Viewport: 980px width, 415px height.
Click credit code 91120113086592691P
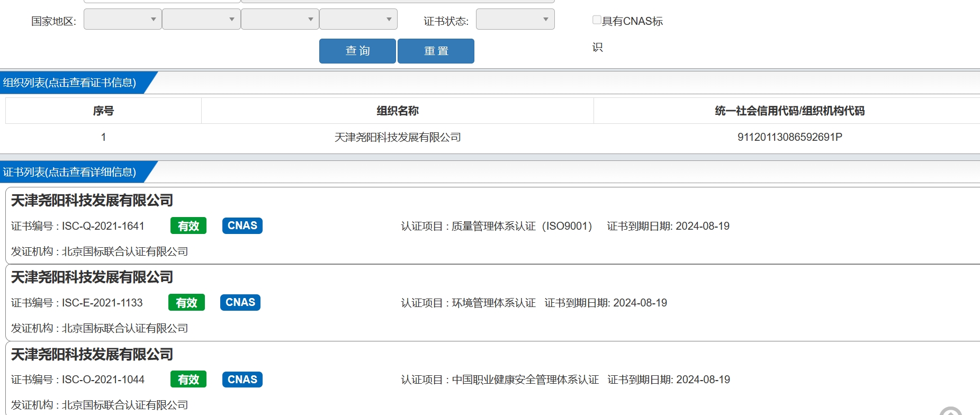[789, 137]
